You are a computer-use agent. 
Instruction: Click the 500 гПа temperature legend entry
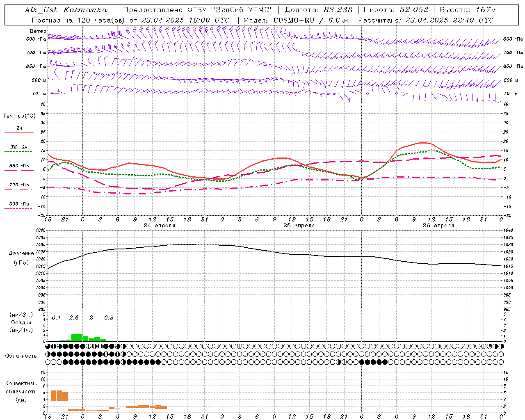pyautogui.click(x=19, y=204)
